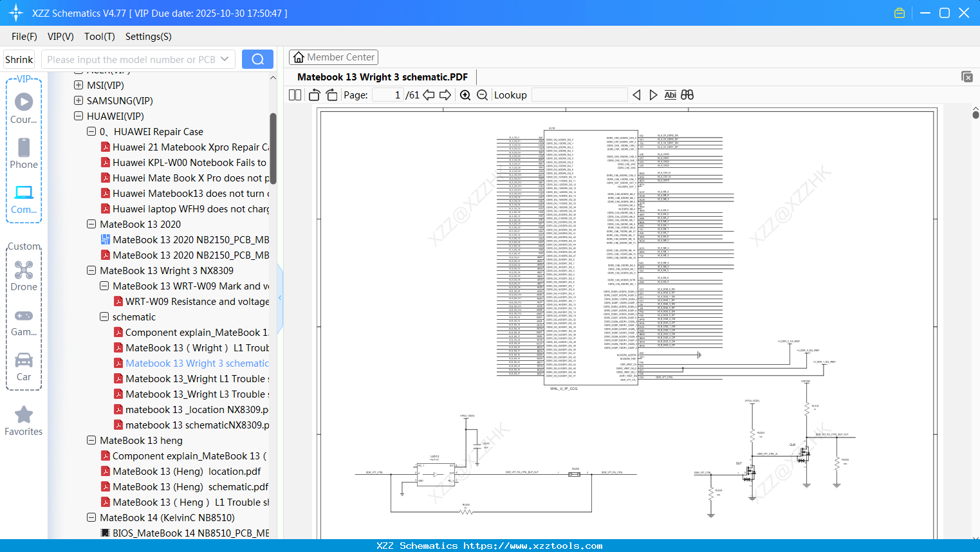Open the VIP(V) menu
This screenshot has height=552, width=980.
[x=60, y=37]
